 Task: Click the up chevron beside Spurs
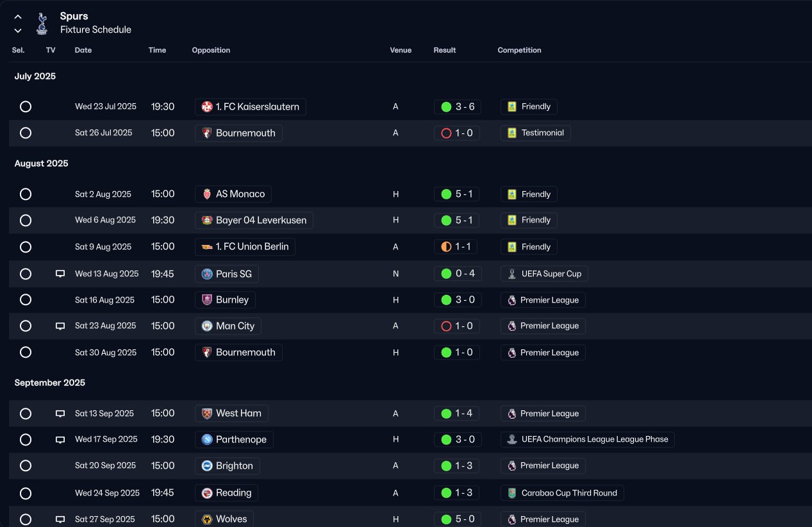pos(18,17)
